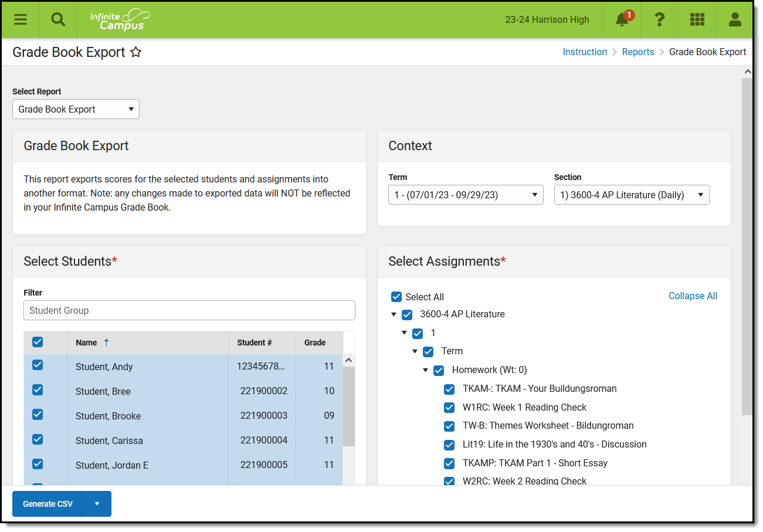Uncheck 3600-4 AP Literature checkbox

pyautogui.click(x=407, y=314)
